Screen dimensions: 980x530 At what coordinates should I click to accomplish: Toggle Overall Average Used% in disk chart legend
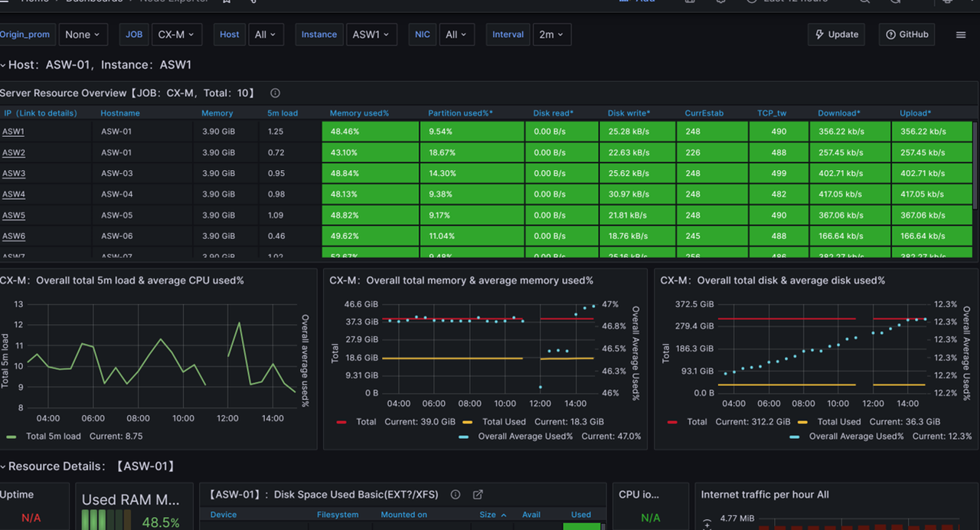tap(856, 437)
